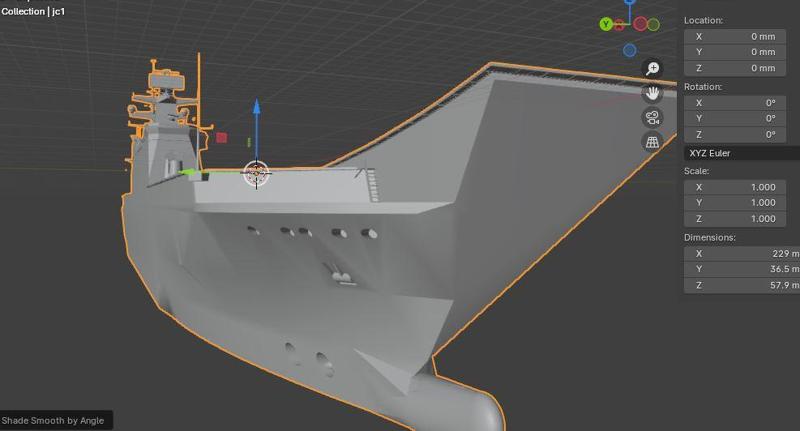This screenshot has width=800, height=431.
Task: Click the pan view hand icon
Action: (652, 93)
